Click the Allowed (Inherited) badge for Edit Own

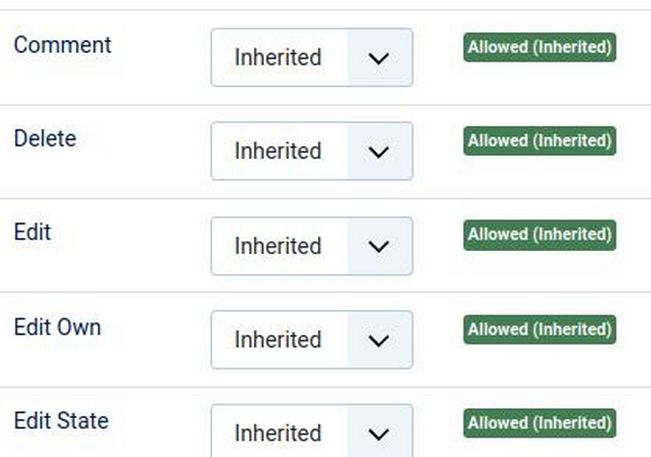[x=539, y=329]
